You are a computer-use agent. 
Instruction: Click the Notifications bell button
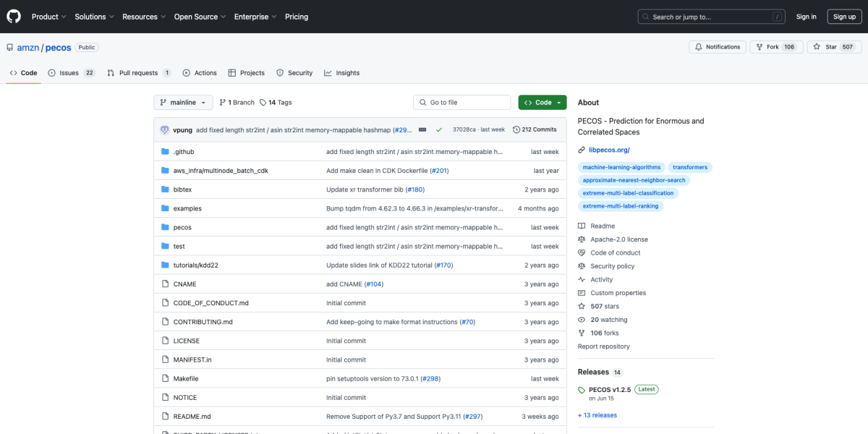tap(716, 47)
